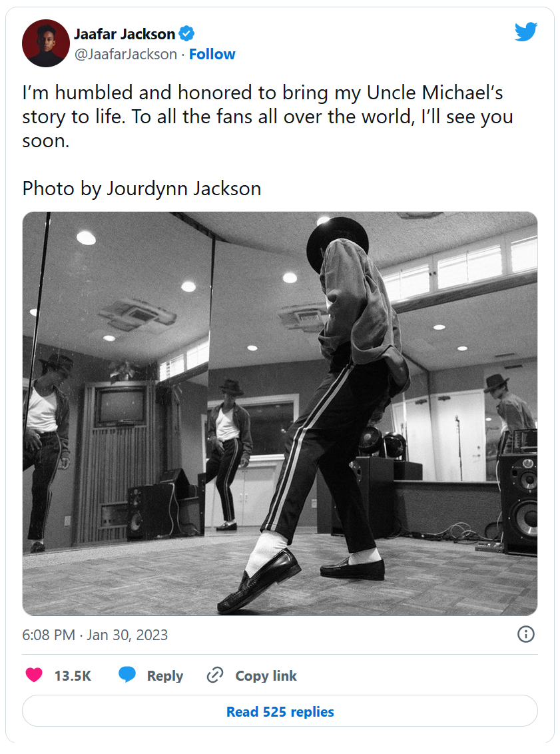Screen dimensions: 560x754
Task: Click the Jaafar Jackson display name
Action: (x=125, y=34)
